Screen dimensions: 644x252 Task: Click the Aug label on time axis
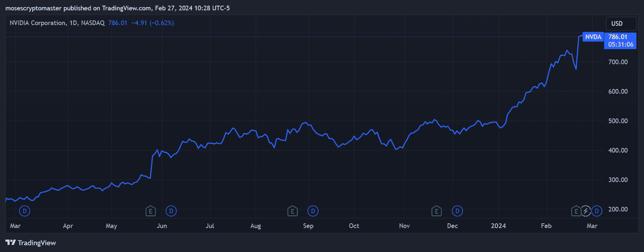(256, 226)
